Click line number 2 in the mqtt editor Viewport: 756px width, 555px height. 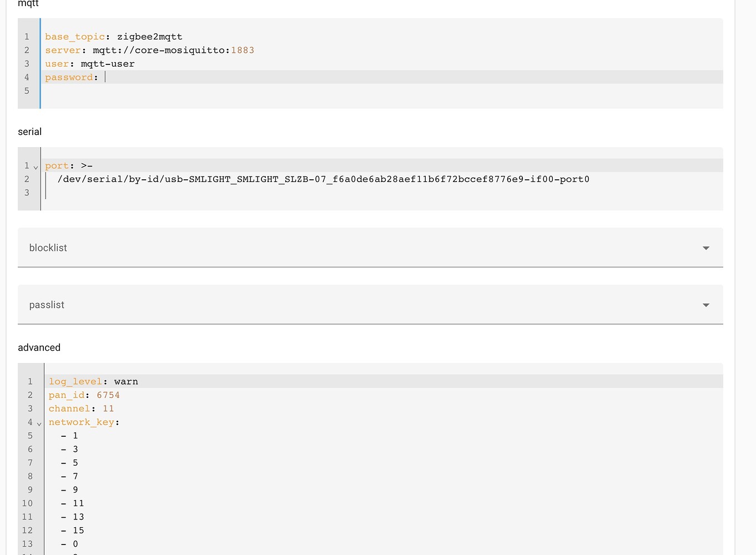pos(27,50)
